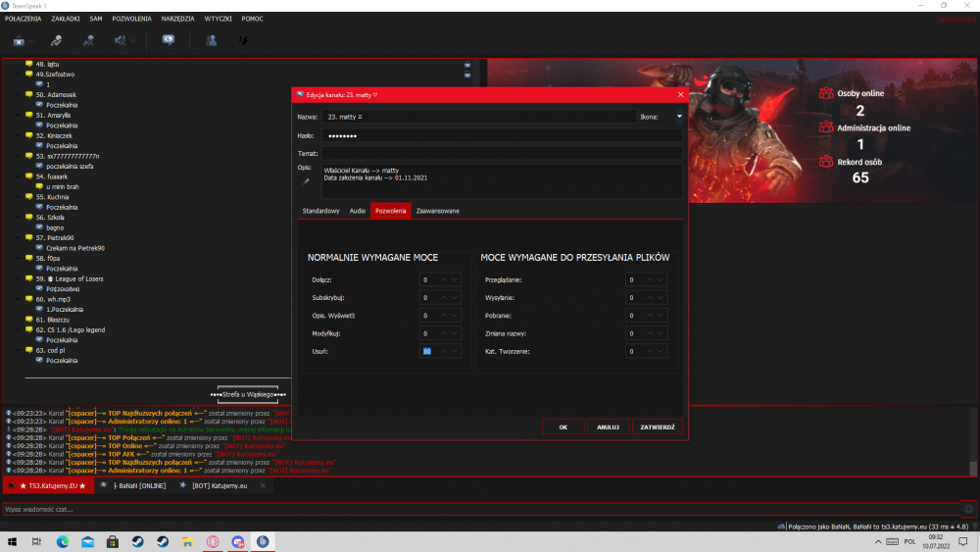Open the POMOC menu
The height and width of the screenshot is (552, 980).
tap(253, 19)
